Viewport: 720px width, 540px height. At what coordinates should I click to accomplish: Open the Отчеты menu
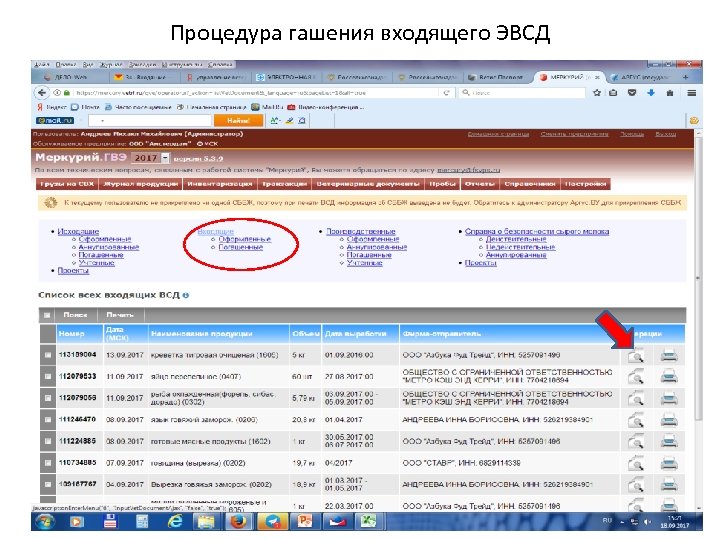tap(479, 184)
